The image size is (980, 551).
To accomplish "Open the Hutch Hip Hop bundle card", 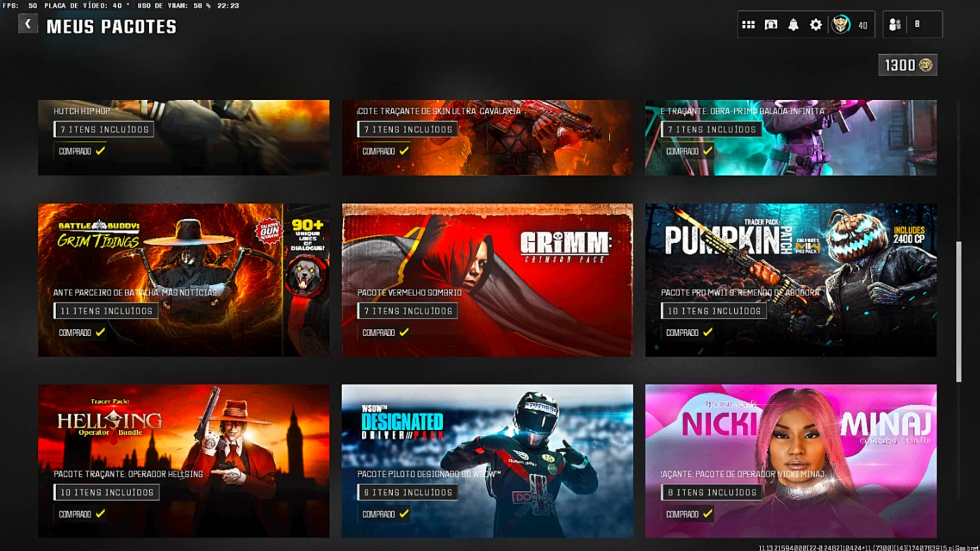I will click(x=183, y=137).
